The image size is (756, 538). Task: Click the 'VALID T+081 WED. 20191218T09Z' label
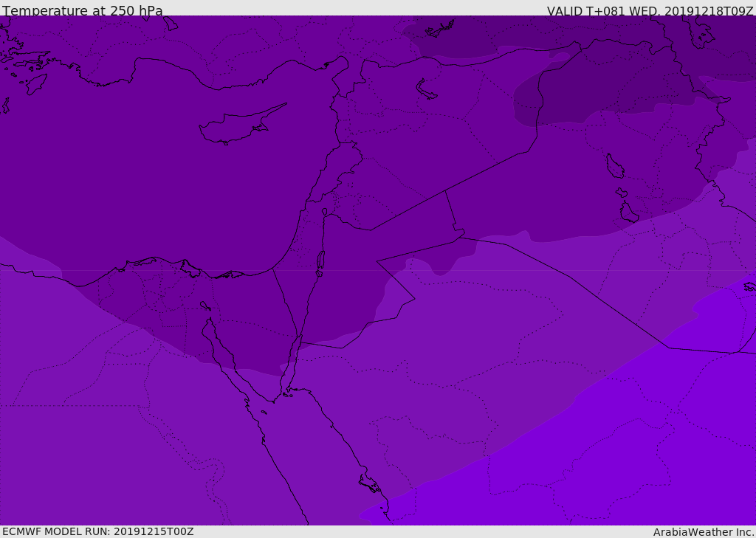(650, 11)
